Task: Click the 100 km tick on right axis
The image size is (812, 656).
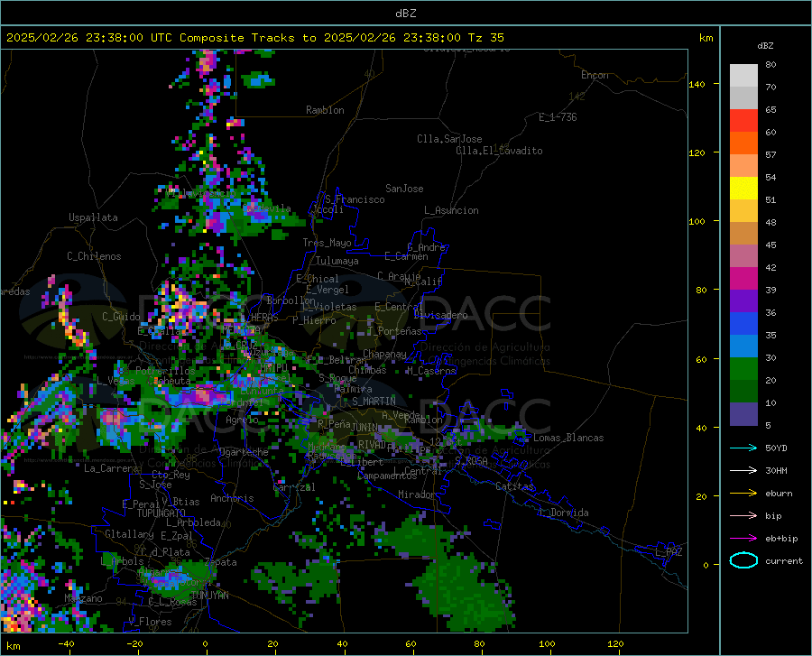Action: coord(697,221)
